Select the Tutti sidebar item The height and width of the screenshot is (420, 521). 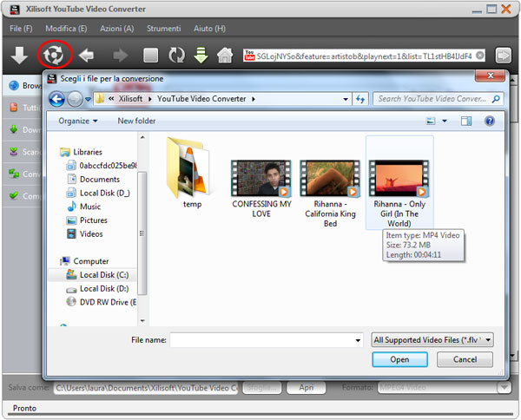[x=23, y=108]
